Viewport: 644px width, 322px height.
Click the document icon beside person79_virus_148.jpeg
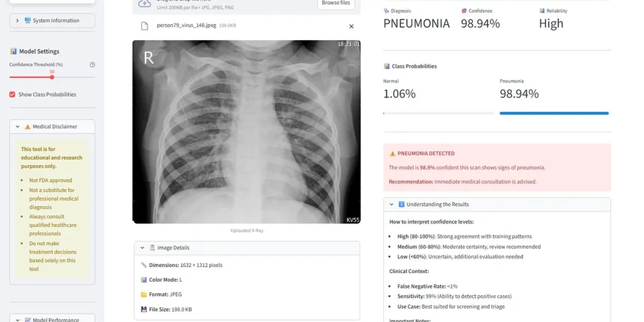click(144, 26)
